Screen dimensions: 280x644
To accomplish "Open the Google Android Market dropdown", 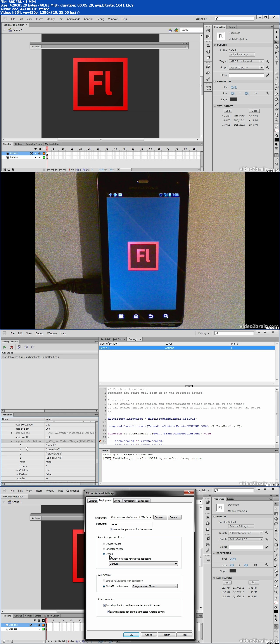I will [x=155, y=586].
